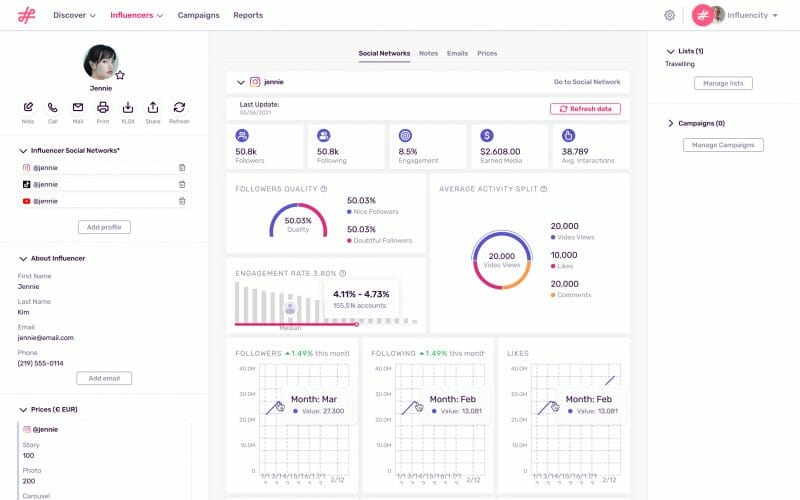Click the Share icon
This screenshot has width=800, height=500.
pyautogui.click(x=153, y=107)
